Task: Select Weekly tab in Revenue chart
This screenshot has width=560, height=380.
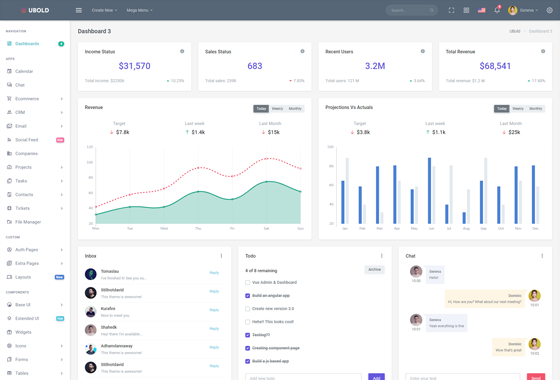Action: coord(278,109)
